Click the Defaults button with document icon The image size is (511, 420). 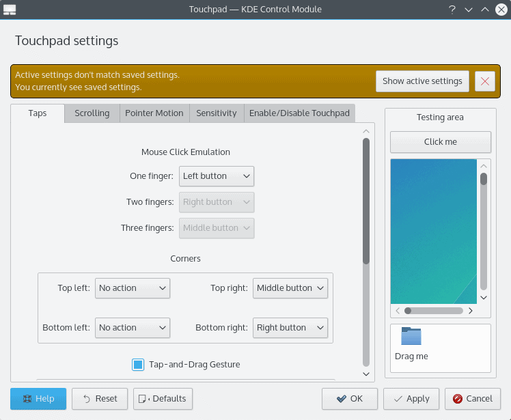[163, 399]
